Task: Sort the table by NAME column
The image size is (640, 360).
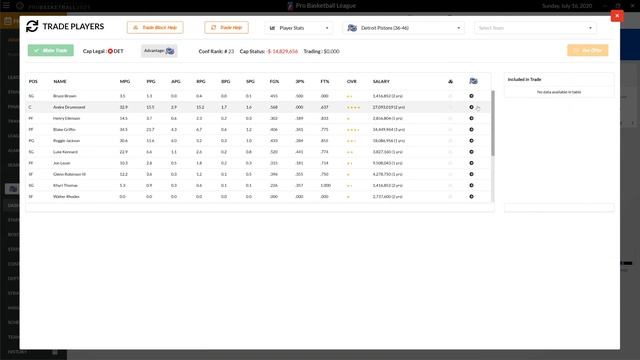Action: pos(60,82)
